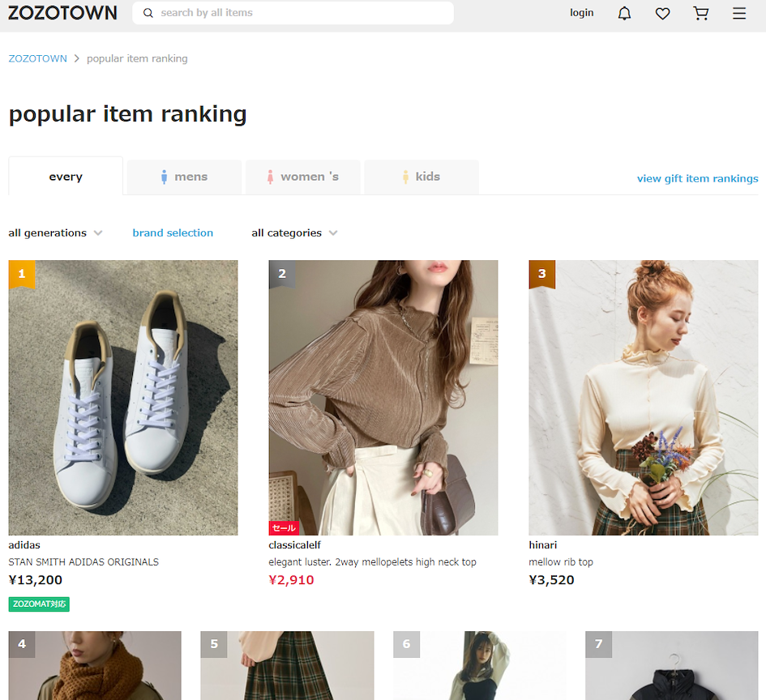
Task: Click the mellow rib top title
Action: tap(561, 561)
